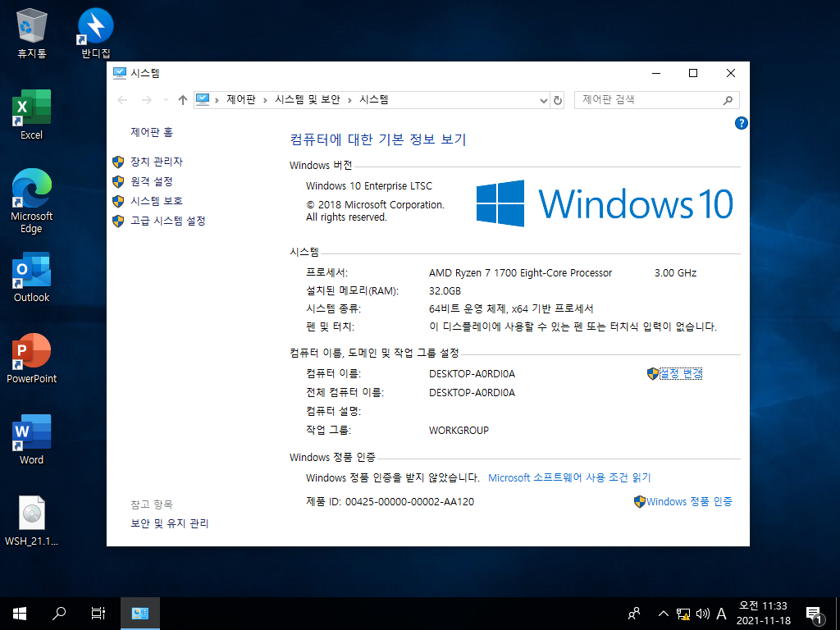
Task: Select the Word desktop shortcut
Action: click(32, 440)
